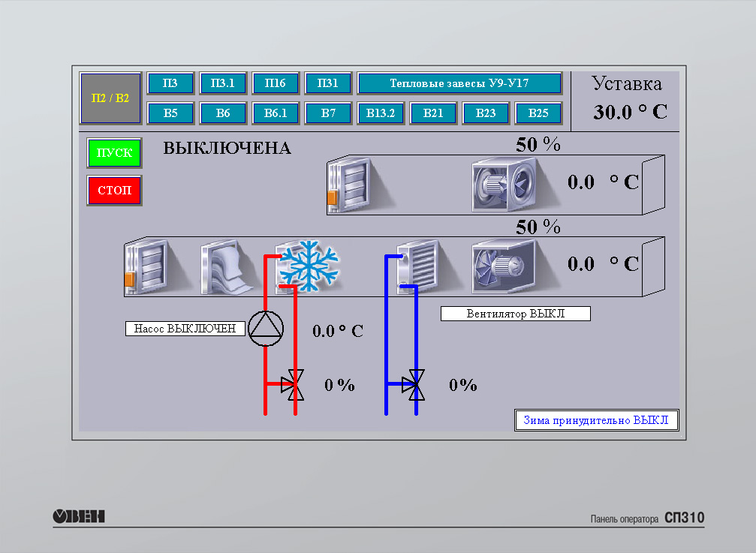This screenshot has height=553, width=756.
Task: Select the red heating pipe valve symbol
Action: click(294, 385)
